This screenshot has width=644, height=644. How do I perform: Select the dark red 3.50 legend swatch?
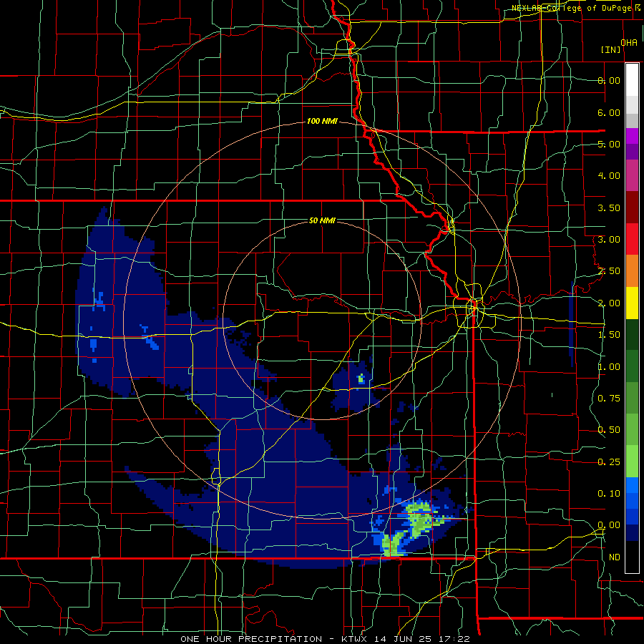tap(632, 208)
